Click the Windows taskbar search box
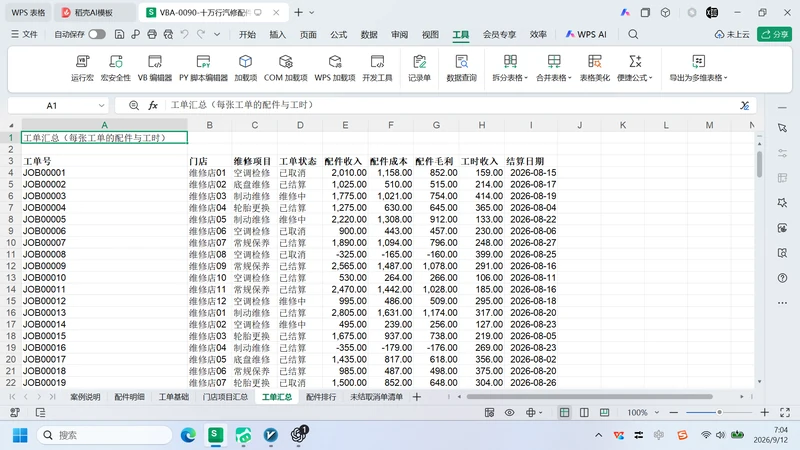The height and width of the screenshot is (450, 800). [x=105, y=435]
